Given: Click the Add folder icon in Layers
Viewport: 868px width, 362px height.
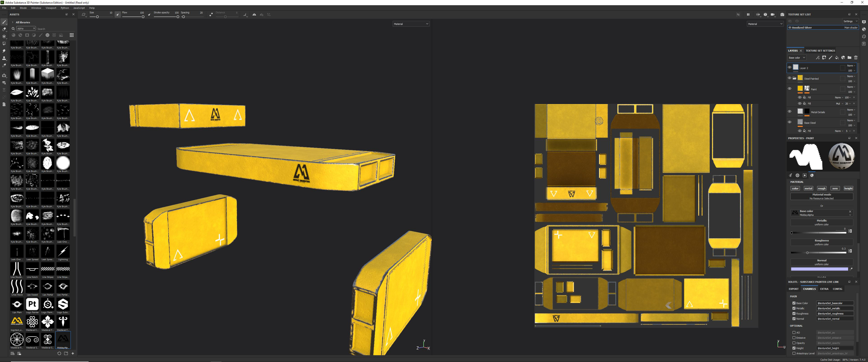Looking at the screenshot, I should tap(849, 58).
